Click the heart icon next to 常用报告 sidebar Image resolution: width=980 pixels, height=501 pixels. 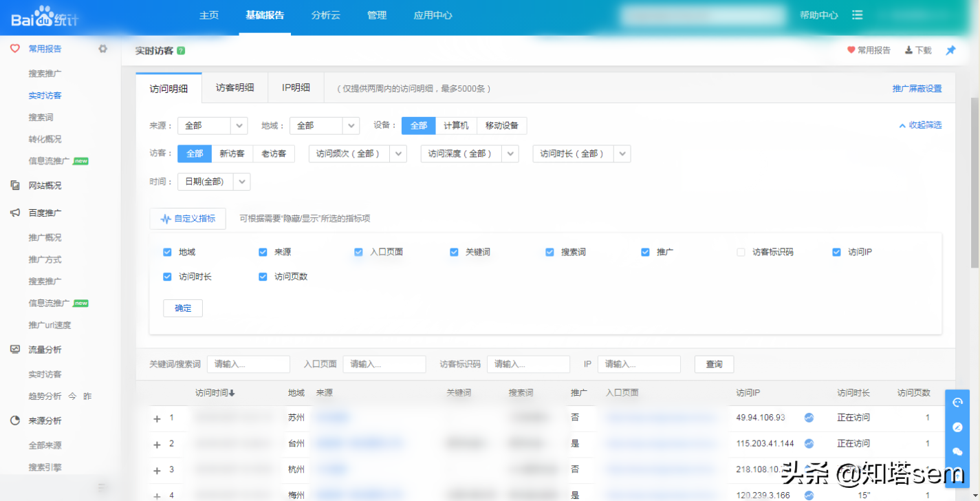click(x=15, y=49)
